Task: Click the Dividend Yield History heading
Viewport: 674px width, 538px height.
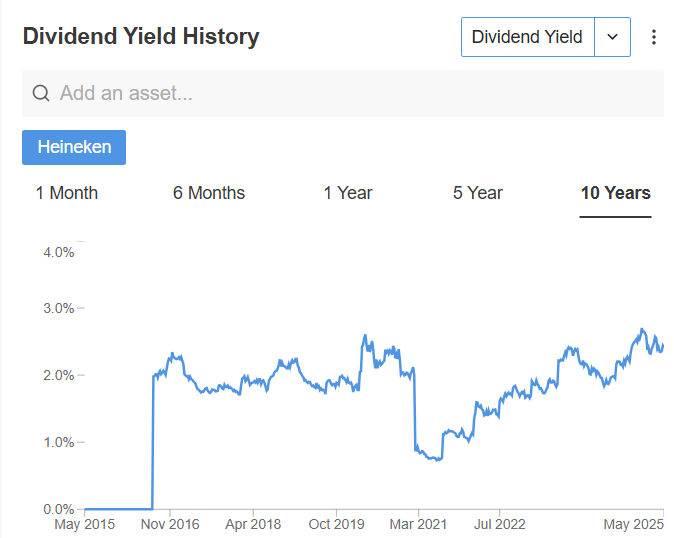Action: (x=141, y=36)
